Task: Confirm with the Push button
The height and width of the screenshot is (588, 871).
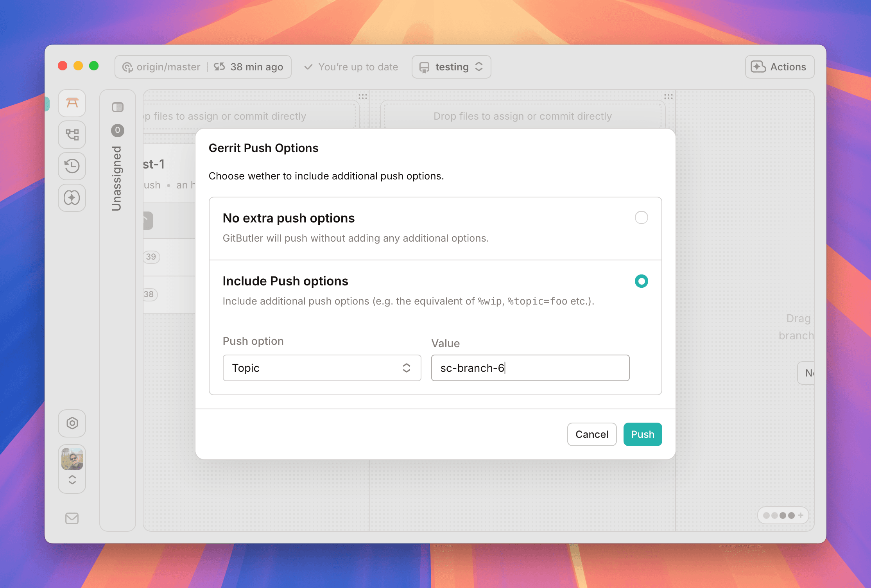Action: 642,434
